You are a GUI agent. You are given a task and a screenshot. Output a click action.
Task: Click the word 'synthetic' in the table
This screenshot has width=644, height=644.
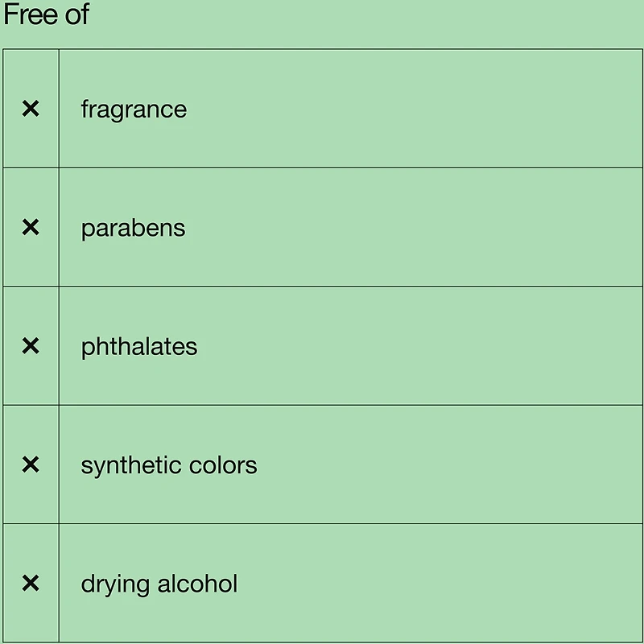click(x=131, y=465)
